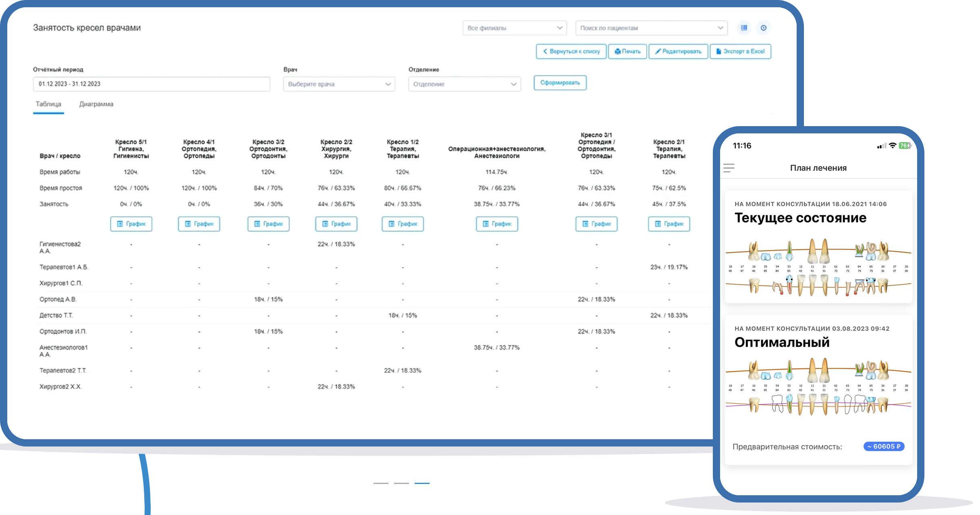Open the Отделение dropdown
This screenshot has width=980, height=515.
tap(464, 84)
